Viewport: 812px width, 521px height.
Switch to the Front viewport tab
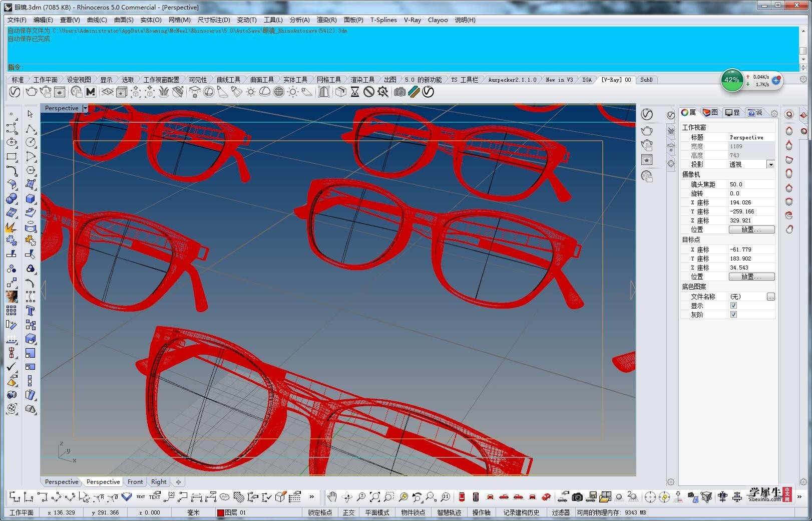click(135, 482)
